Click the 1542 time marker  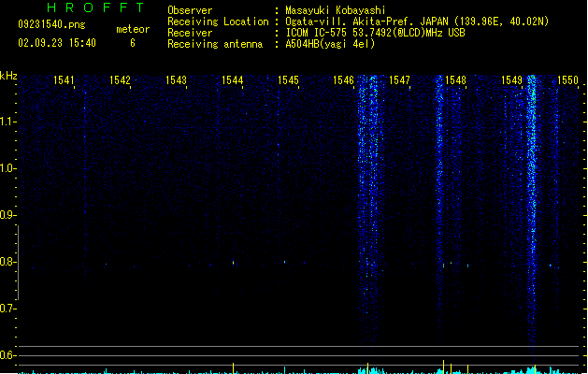pos(120,80)
